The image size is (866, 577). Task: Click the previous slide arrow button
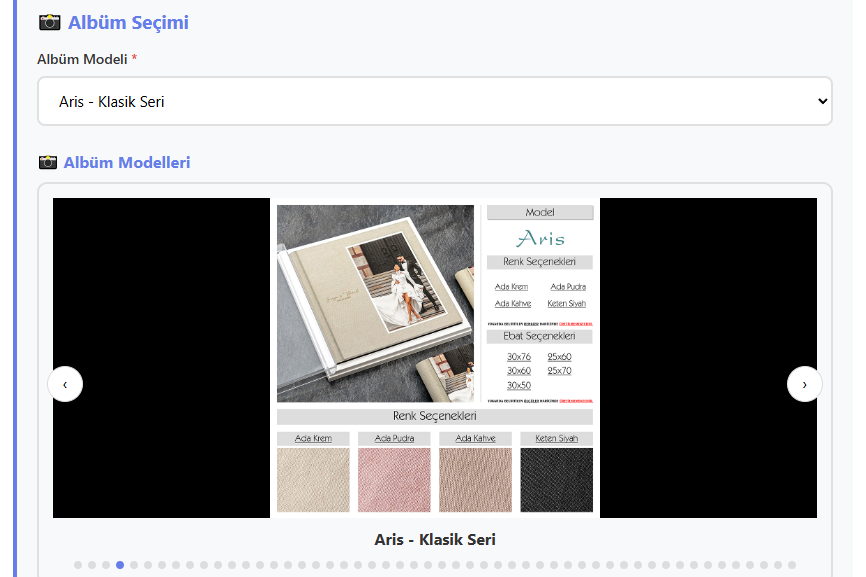[65, 384]
